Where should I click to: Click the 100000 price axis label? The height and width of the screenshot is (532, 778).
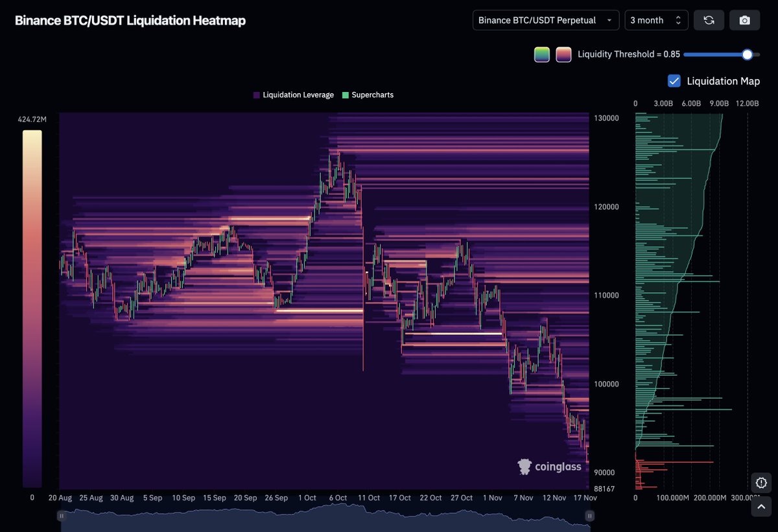tap(606, 384)
